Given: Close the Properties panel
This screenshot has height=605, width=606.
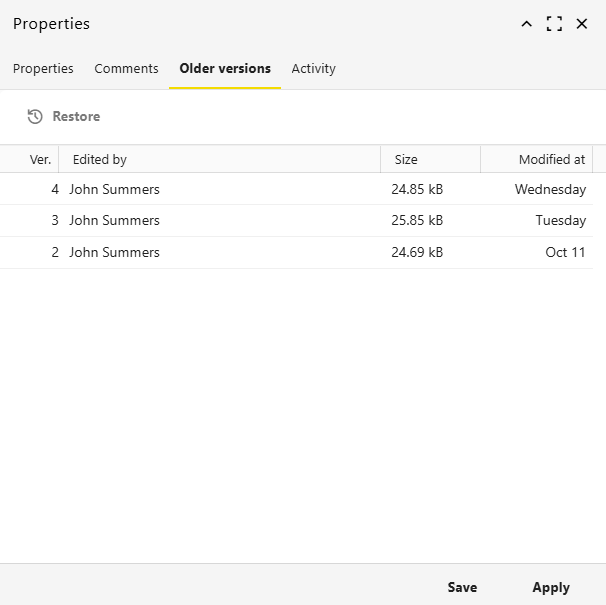Looking at the screenshot, I should tap(582, 24).
